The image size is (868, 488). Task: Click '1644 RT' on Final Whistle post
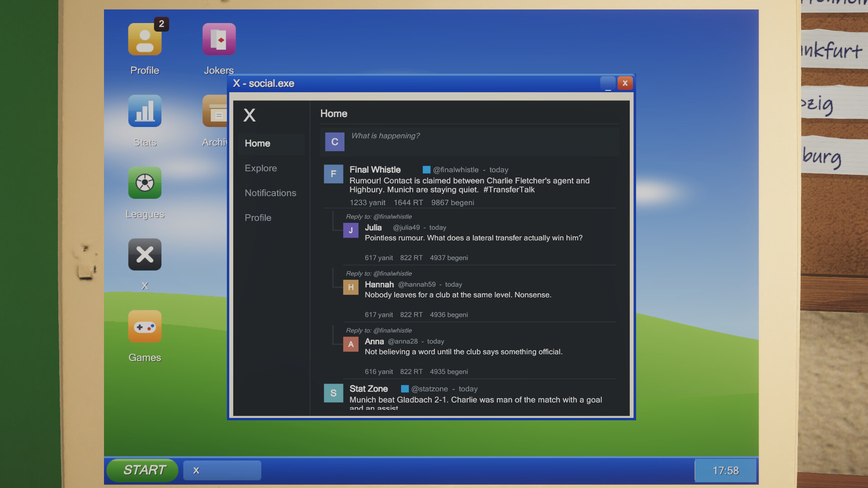[408, 203]
